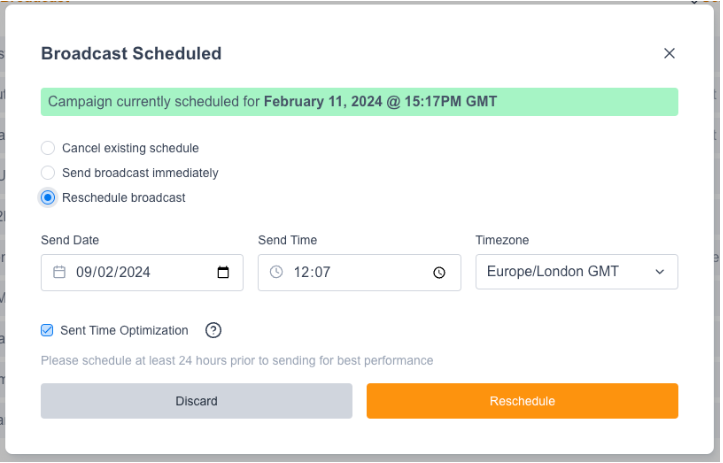Expand the Timezone dropdown chevron

coord(659,272)
